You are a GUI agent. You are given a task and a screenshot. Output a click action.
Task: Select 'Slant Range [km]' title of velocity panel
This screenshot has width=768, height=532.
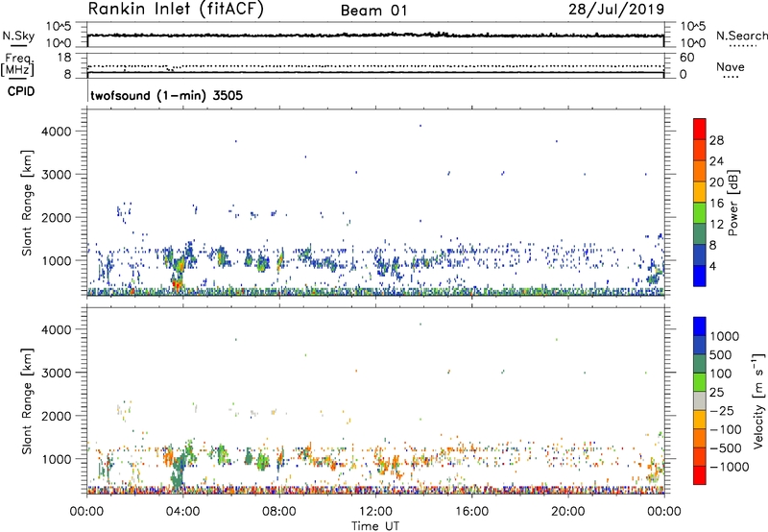click(27, 401)
